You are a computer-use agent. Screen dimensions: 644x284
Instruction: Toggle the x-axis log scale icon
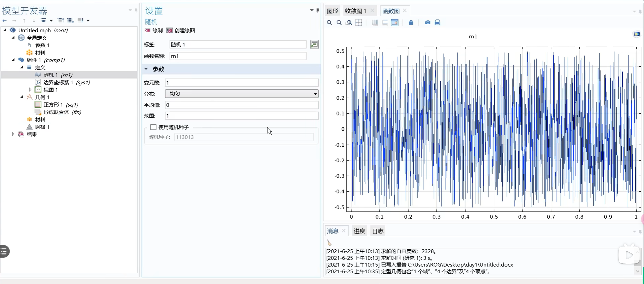coord(375,22)
